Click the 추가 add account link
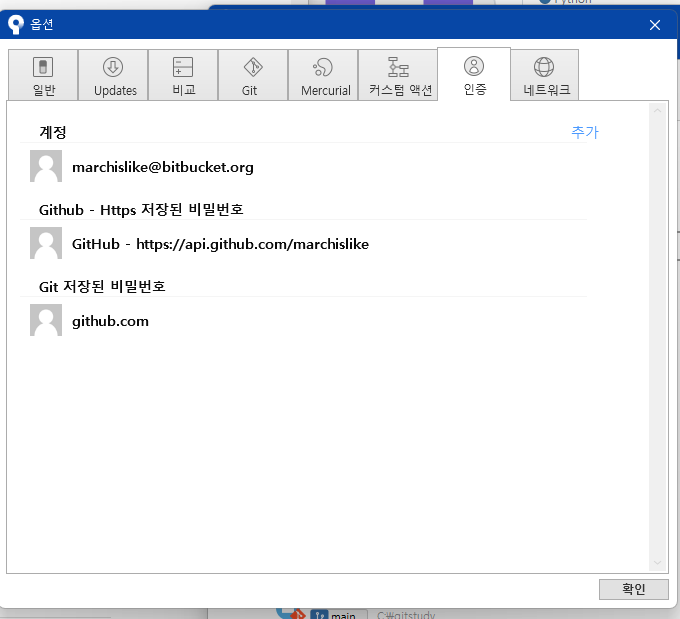The height and width of the screenshot is (619, 680). point(585,132)
